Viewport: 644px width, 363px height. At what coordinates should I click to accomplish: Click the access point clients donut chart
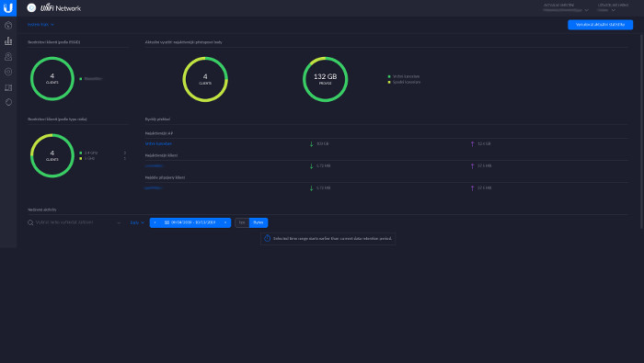coord(205,80)
